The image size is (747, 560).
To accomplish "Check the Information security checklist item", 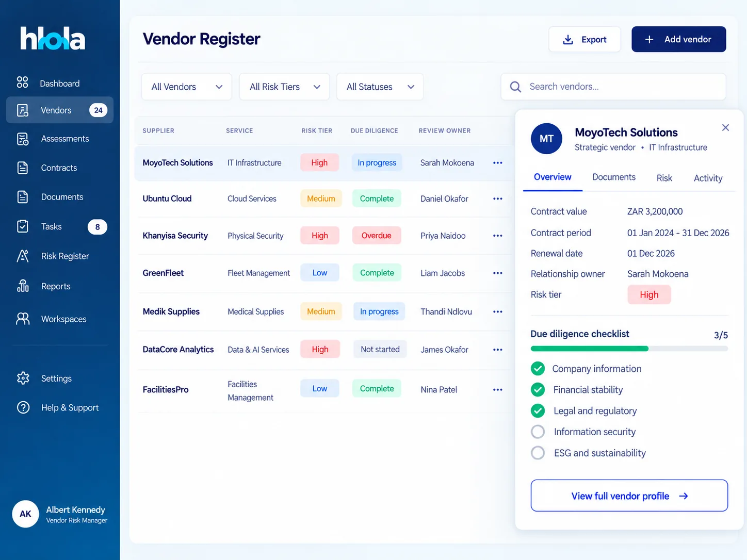I will tap(538, 432).
